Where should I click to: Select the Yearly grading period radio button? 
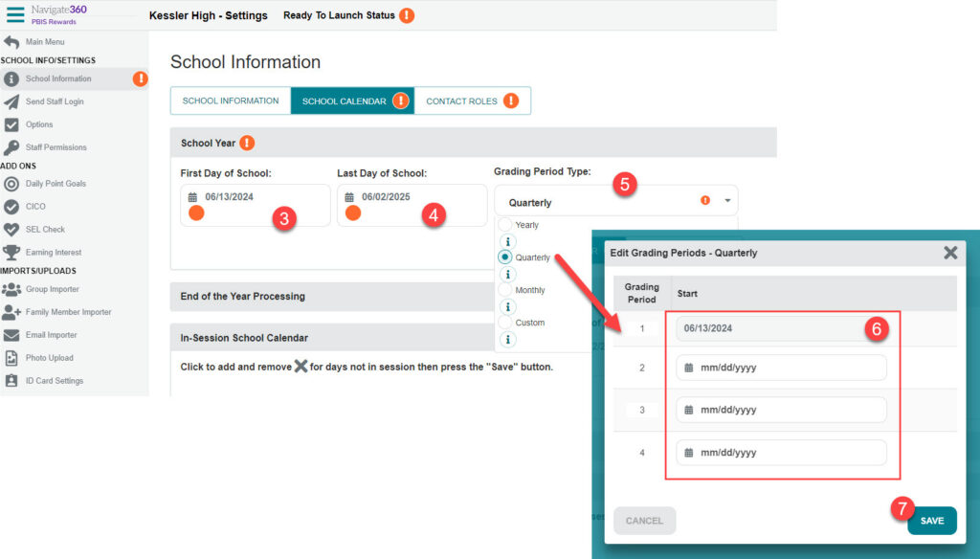[505, 225]
